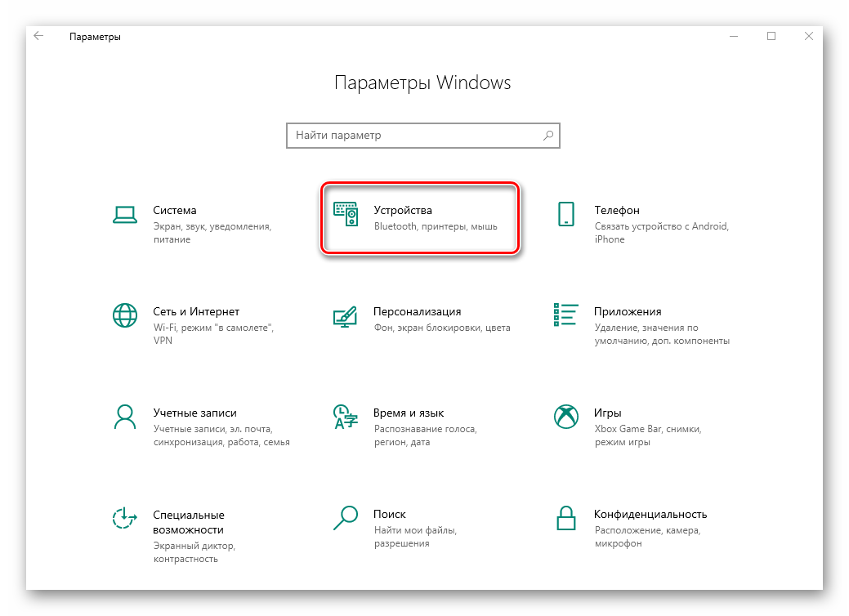Open the Система laptop icon
The image size is (849, 616).
pyautogui.click(x=124, y=214)
